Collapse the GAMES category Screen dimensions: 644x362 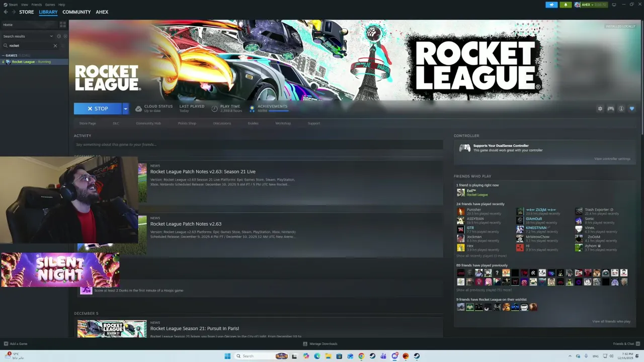3,55
